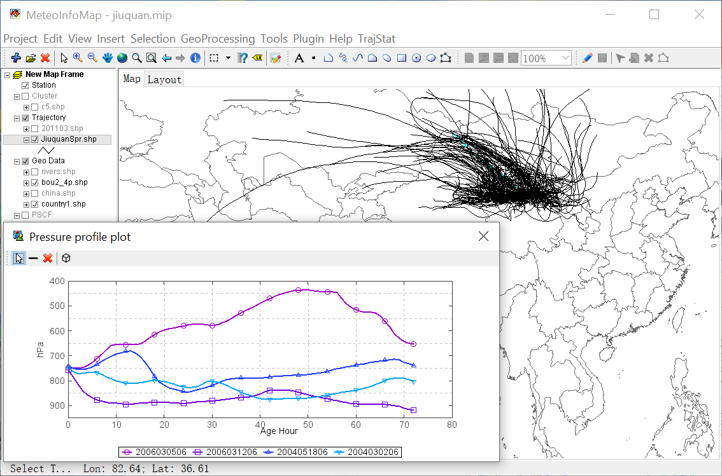
Task: Switch to the Layout tab
Action: pyautogui.click(x=164, y=79)
